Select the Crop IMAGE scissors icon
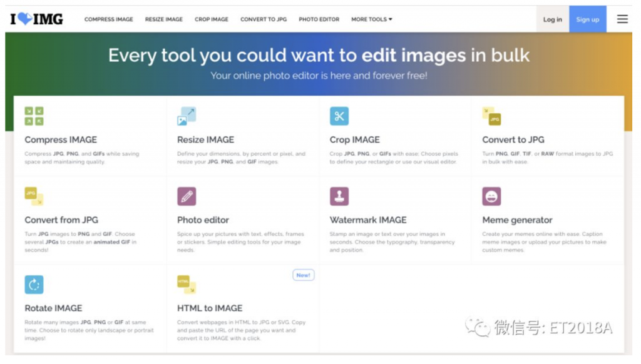Image resolution: width=641 pixels, height=364 pixels. point(339,116)
